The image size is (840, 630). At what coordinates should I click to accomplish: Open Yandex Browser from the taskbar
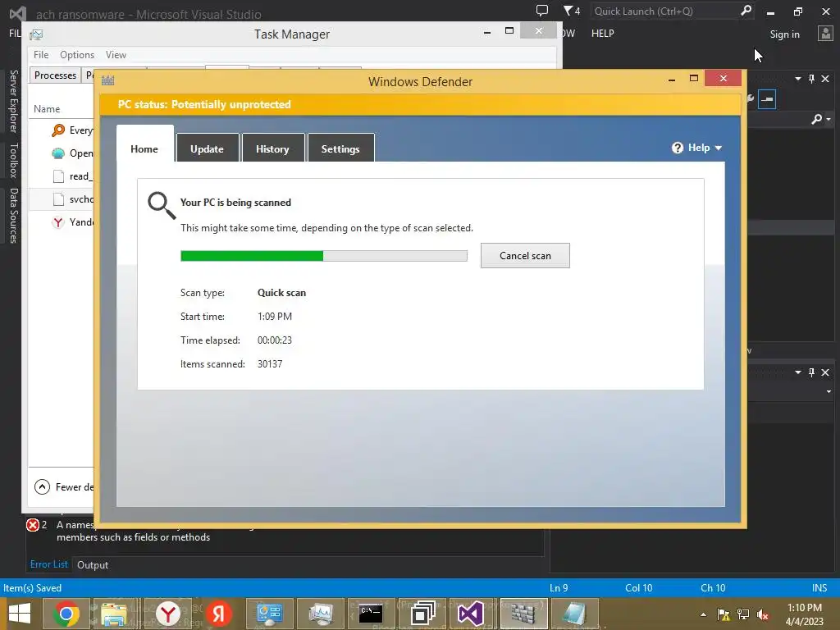pyautogui.click(x=167, y=614)
